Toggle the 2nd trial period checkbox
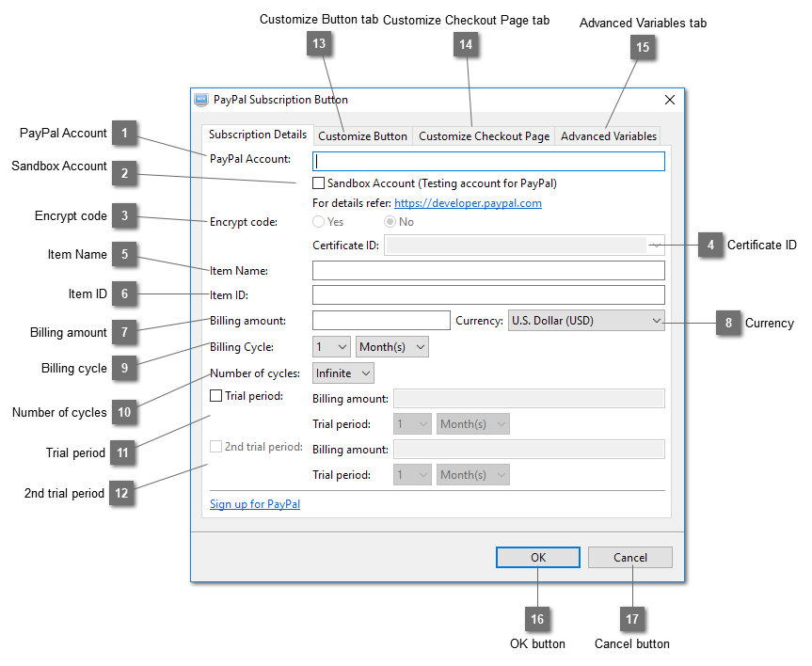812x666 pixels. click(x=216, y=447)
